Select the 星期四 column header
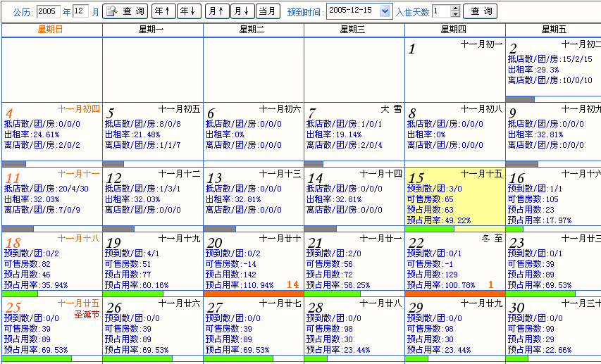The image size is (601, 364). coord(454,30)
